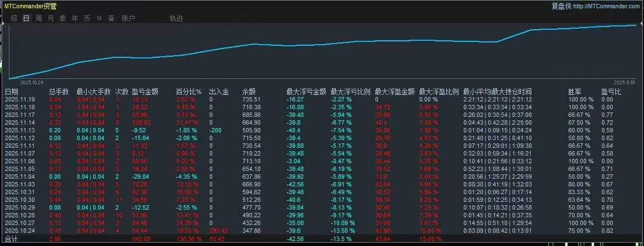Click balance value 505.98

coord(251,130)
